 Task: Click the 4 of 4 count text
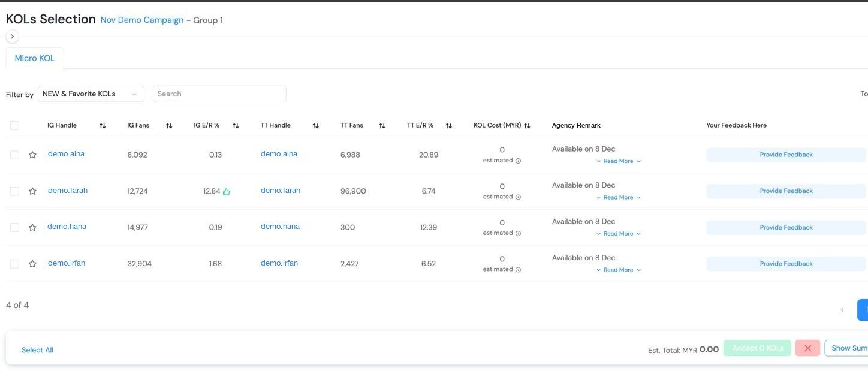click(x=17, y=305)
